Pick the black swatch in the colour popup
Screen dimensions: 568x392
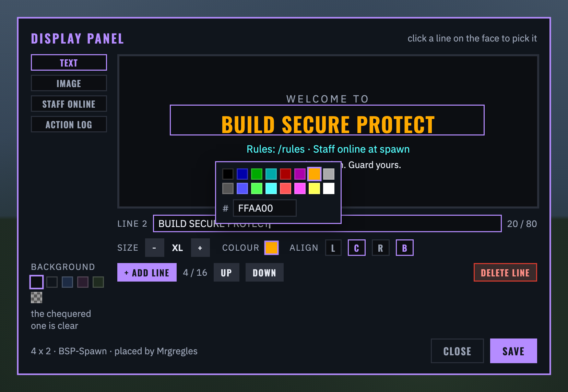click(x=228, y=174)
